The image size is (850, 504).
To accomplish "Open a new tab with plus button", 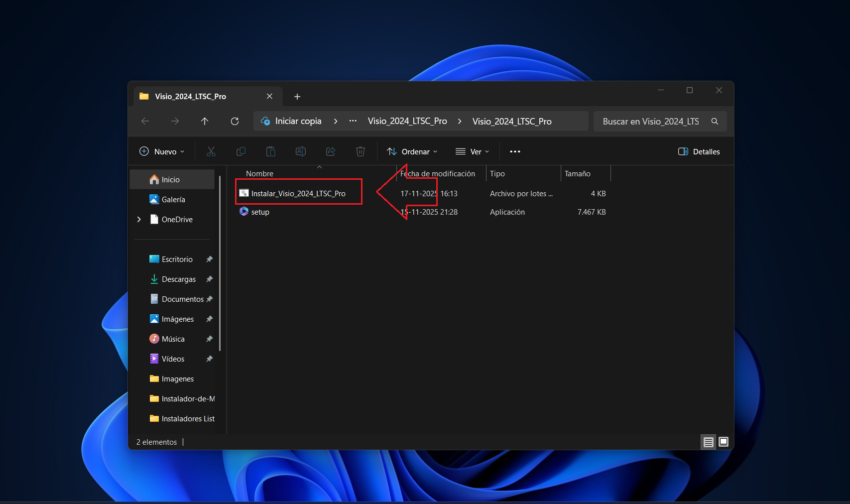I will coord(297,97).
